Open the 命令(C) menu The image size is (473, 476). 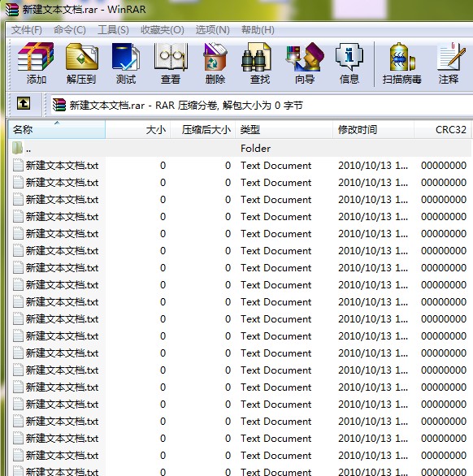coord(70,30)
